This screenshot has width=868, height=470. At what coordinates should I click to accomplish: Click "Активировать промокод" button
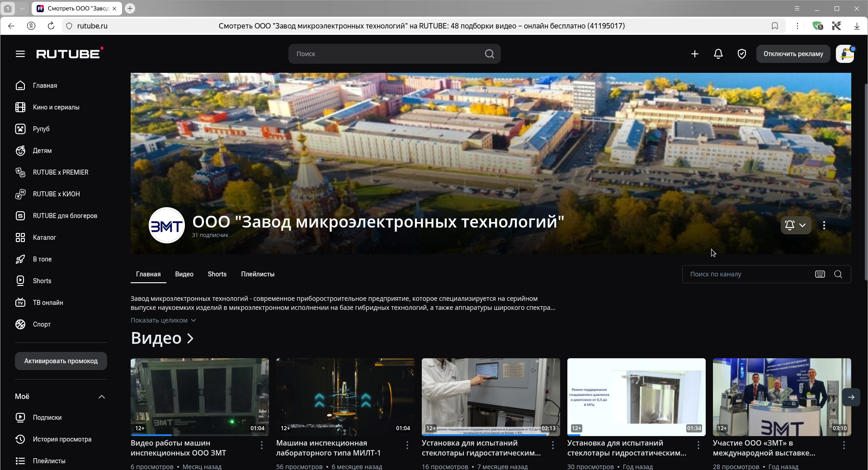point(61,361)
